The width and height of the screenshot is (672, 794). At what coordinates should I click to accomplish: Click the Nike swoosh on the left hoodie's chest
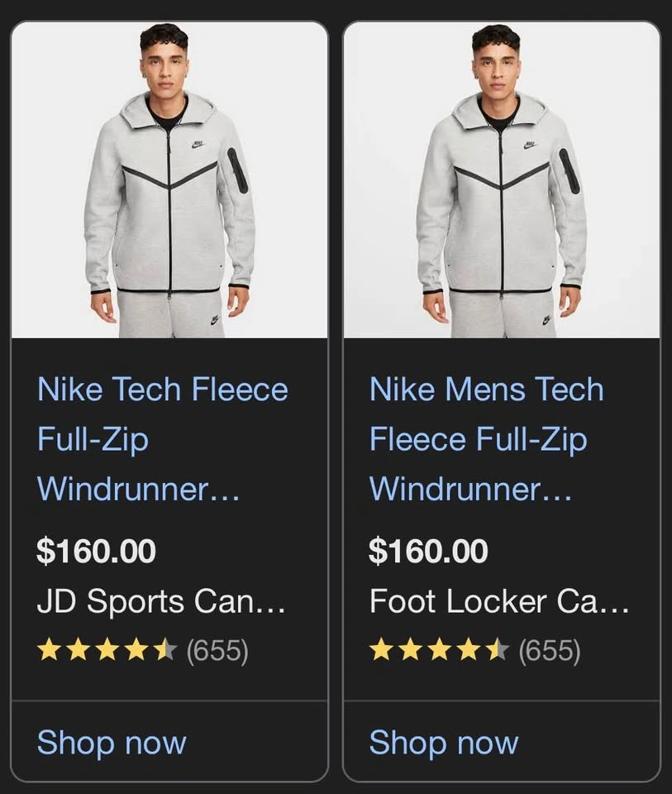(198, 145)
